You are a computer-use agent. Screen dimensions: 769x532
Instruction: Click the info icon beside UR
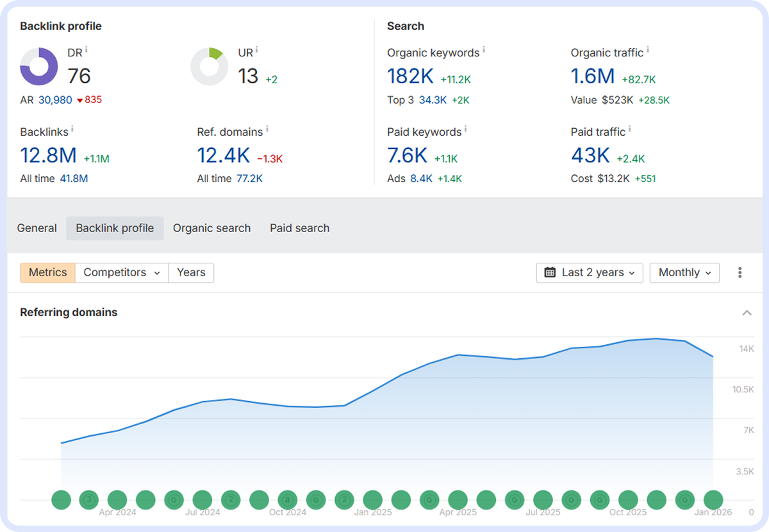[x=257, y=50]
